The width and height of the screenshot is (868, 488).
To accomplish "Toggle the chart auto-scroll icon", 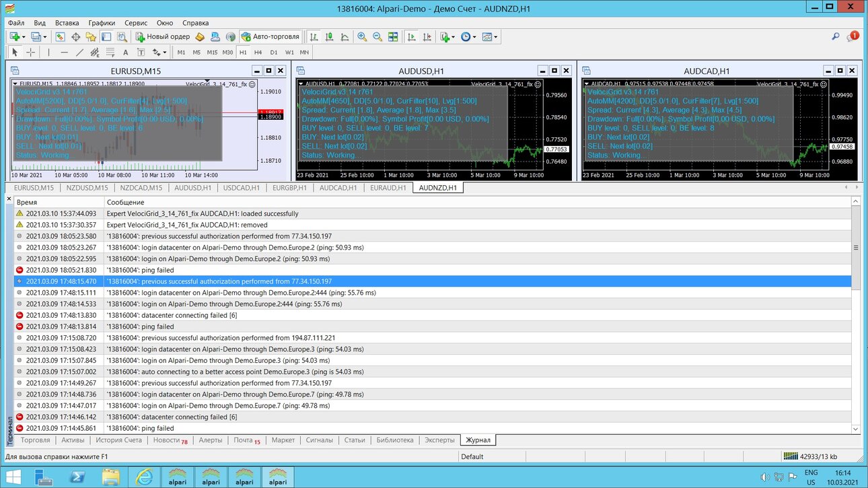I will [411, 37].
